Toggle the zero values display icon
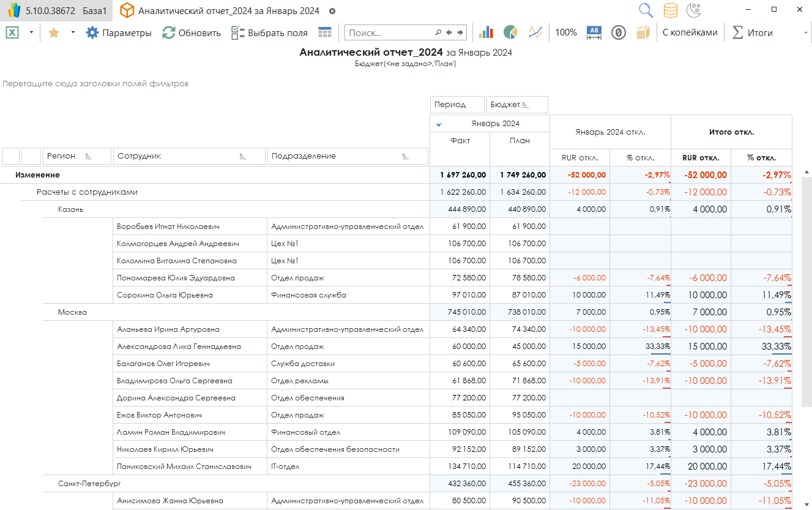This screenshot has width=812, height=510. pos(619,33)
